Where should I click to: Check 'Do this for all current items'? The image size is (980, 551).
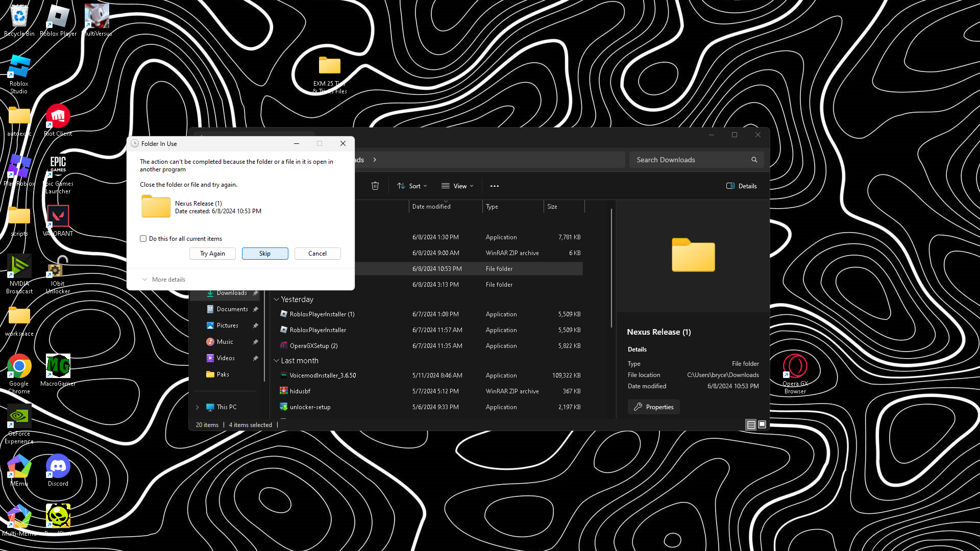pyautogui.click(x=143, y=239)
